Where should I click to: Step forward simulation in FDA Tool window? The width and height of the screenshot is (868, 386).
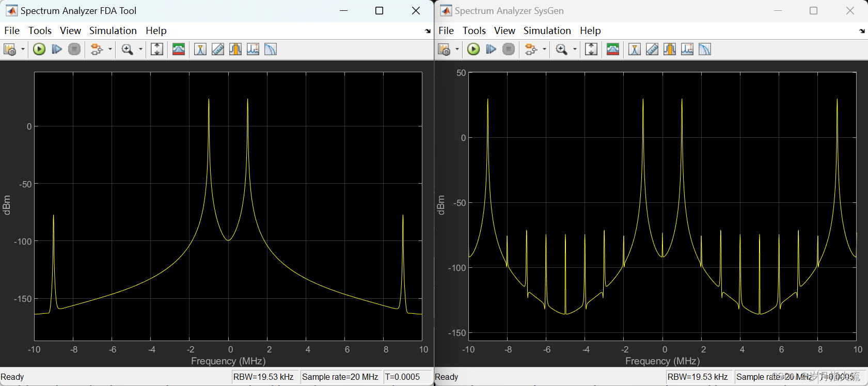coord(57,50)
